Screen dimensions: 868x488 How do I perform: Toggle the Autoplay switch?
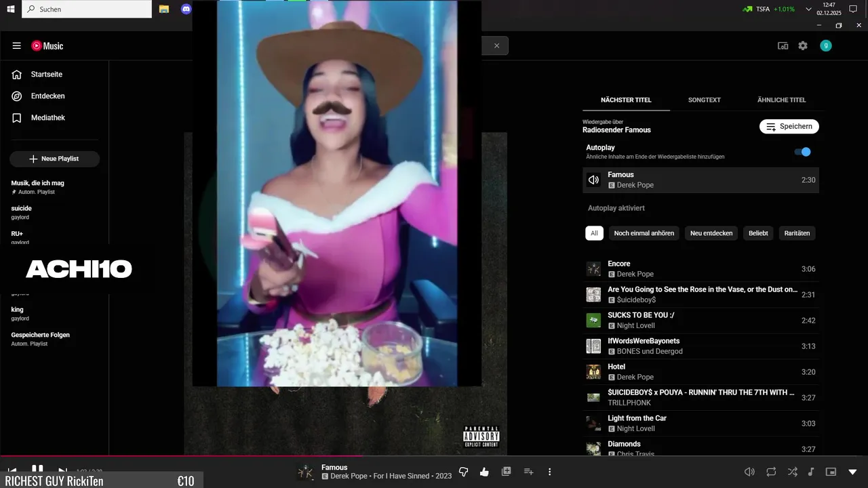pos(802,152)
